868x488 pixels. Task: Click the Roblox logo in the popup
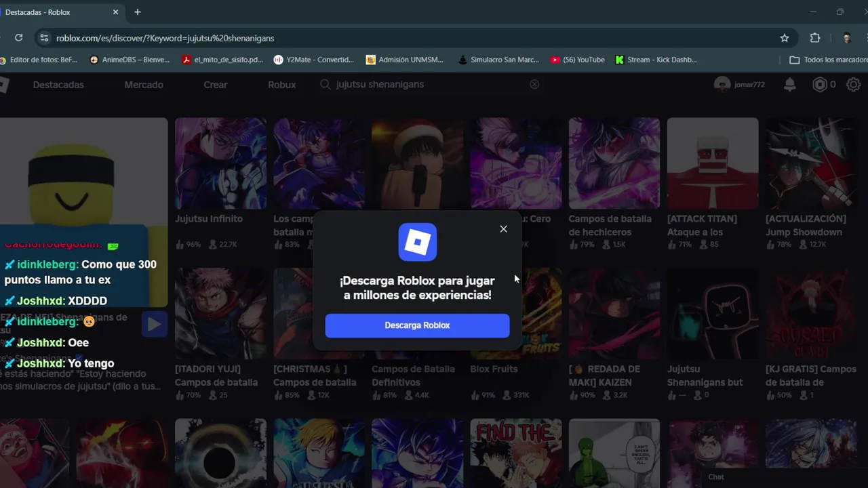click(417, 242)
